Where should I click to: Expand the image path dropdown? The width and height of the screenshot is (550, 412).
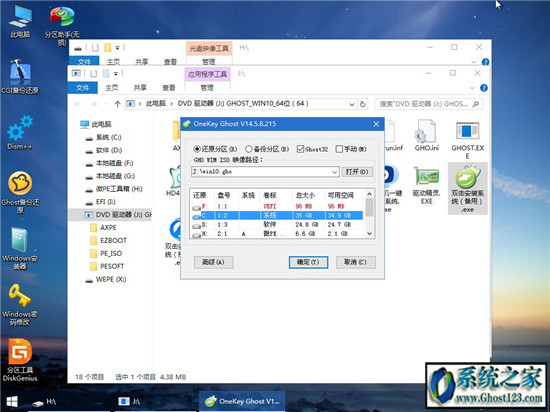(334, 172)
